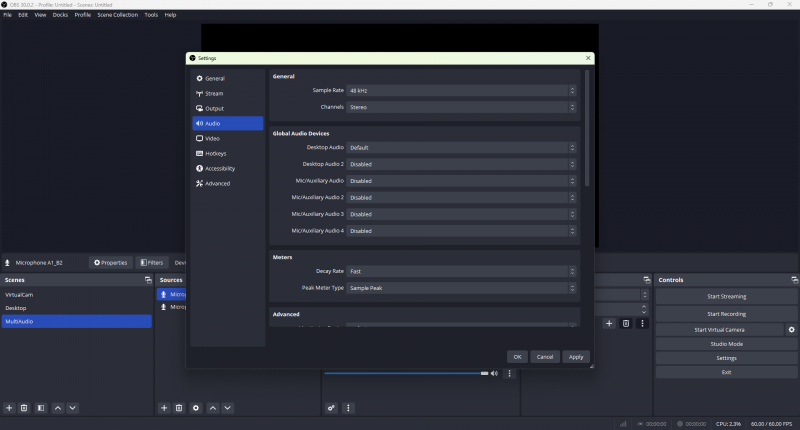Move scene down arrow in Scenes panel

pos(72,408)
